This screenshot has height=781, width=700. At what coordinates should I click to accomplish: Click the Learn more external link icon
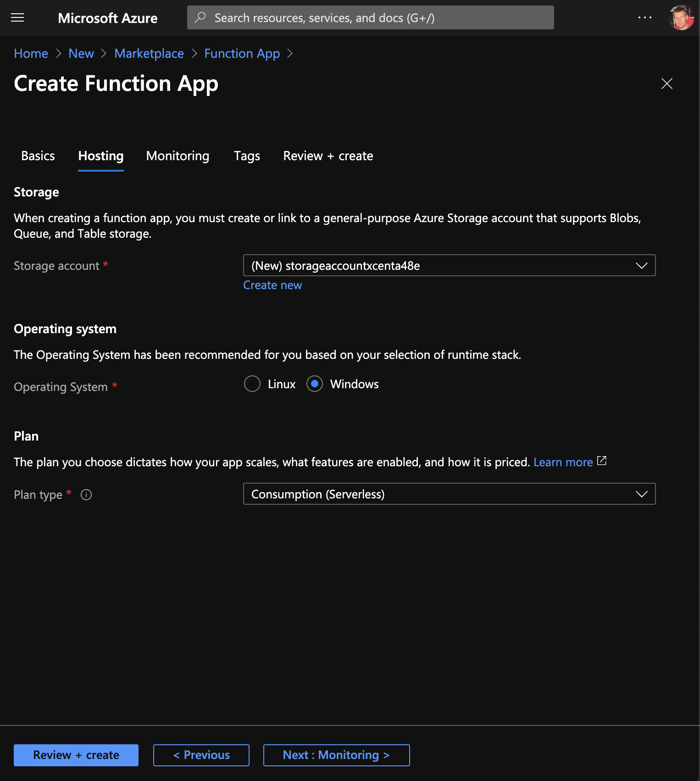click(x=602, y=461)
